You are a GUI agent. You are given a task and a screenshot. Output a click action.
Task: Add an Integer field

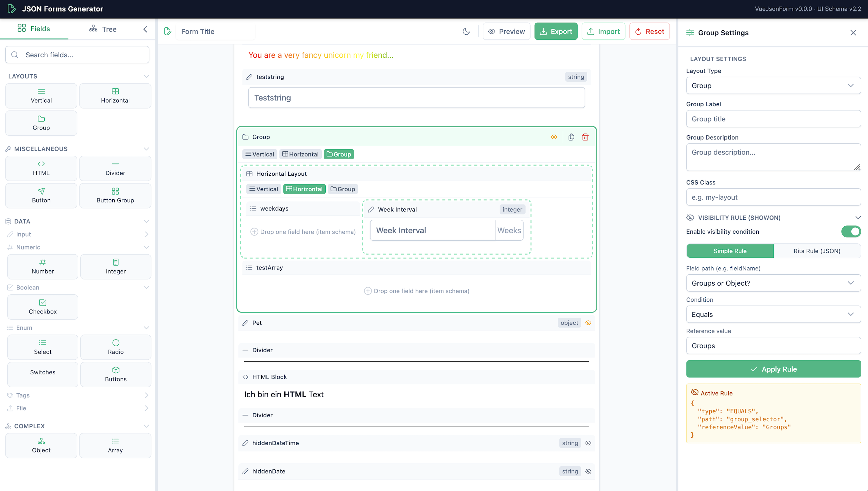[116, 267]
